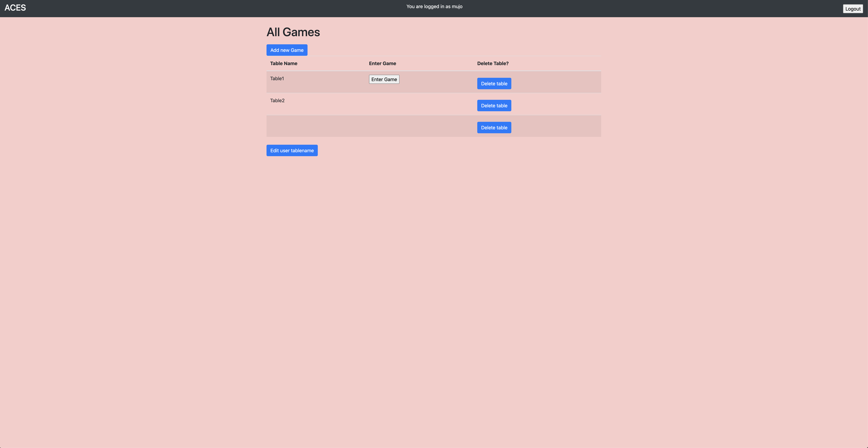
Task: Click the ACES brand logo
Action: [x=15, y=8]
